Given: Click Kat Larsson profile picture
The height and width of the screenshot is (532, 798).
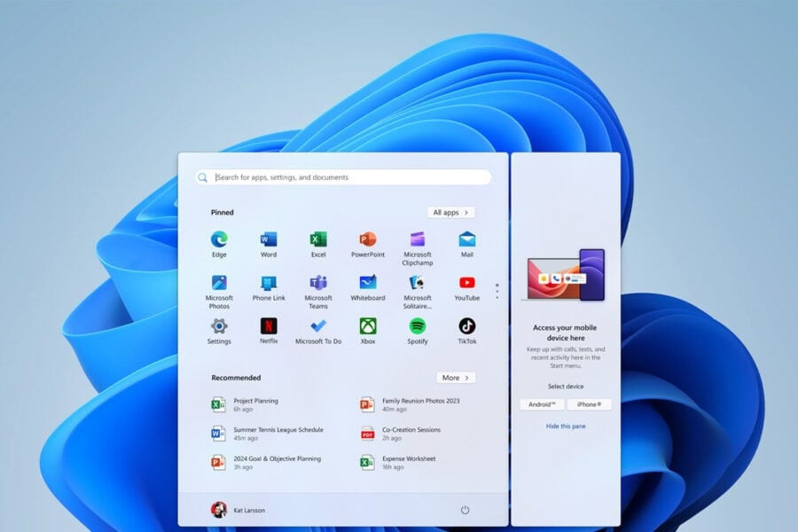Looking at the screenshot, I should pyautogui.click(x=219, y=509).
